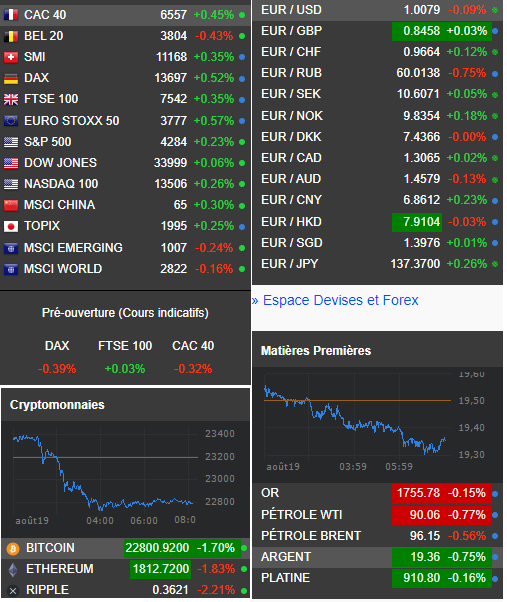Open the PÉTROLE BRENT commodity

[311, 536]
